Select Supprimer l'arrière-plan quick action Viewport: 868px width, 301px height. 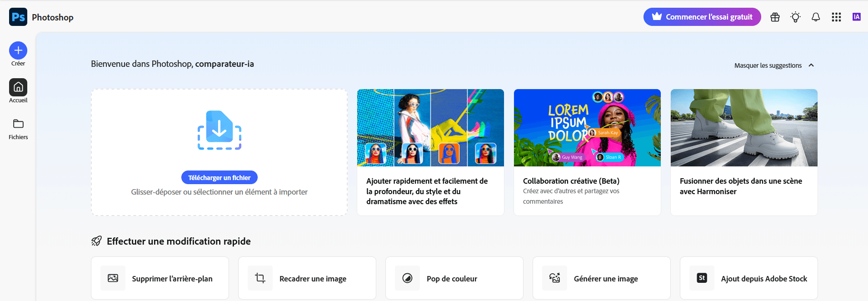click(x=160, y=278)
